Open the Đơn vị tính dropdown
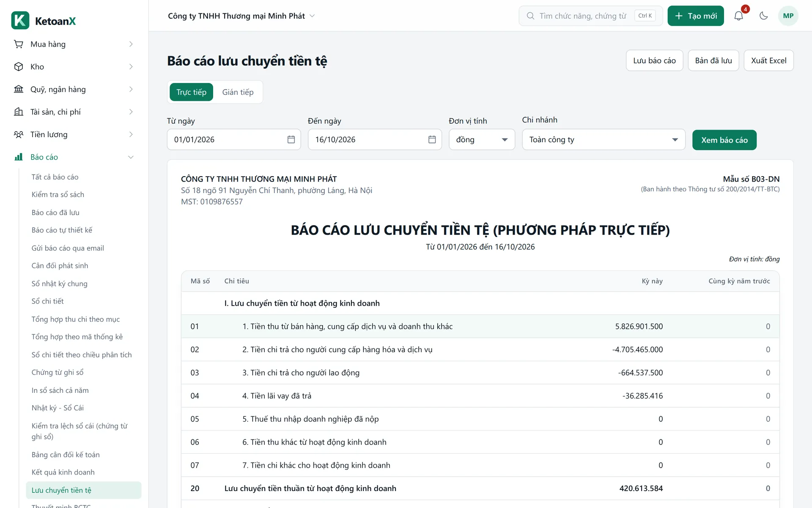The height and width of the screenshot is (508, 812). tap(482, 140)
